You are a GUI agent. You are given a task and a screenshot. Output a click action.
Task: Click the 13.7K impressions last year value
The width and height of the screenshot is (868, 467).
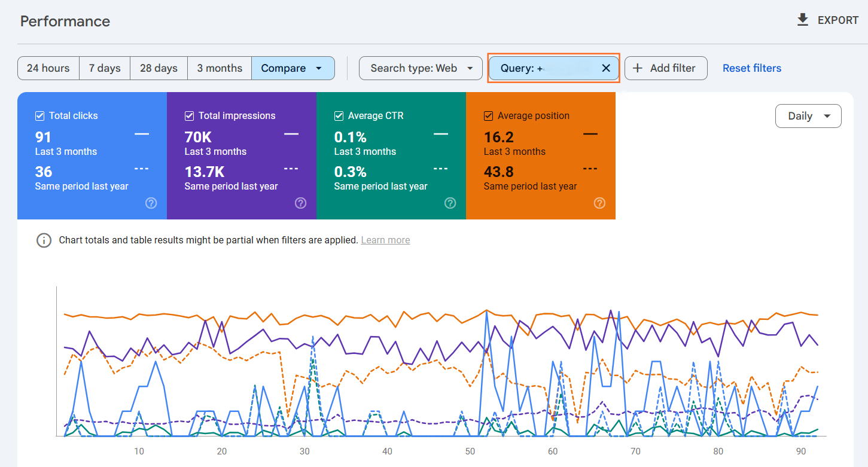(205, 172)
